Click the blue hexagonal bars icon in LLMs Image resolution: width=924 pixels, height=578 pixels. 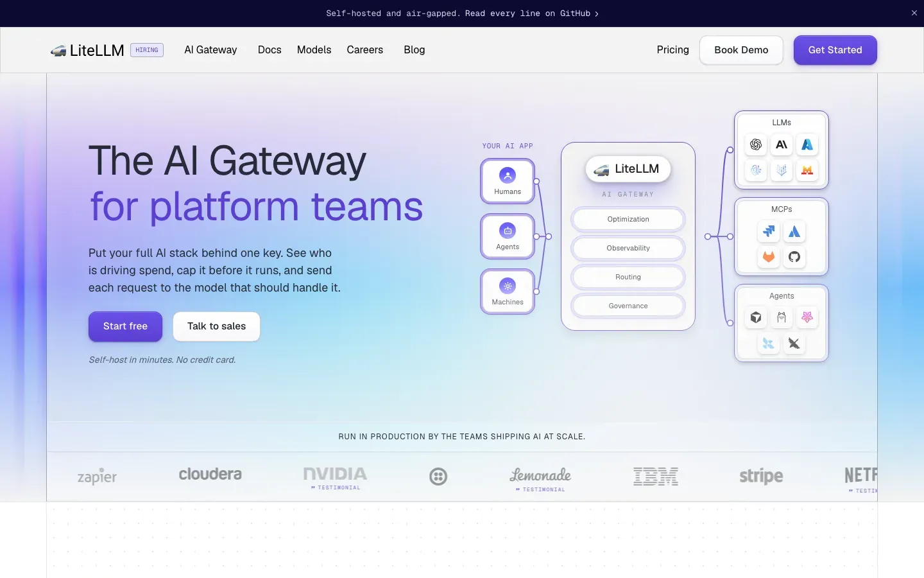(782, 170)
